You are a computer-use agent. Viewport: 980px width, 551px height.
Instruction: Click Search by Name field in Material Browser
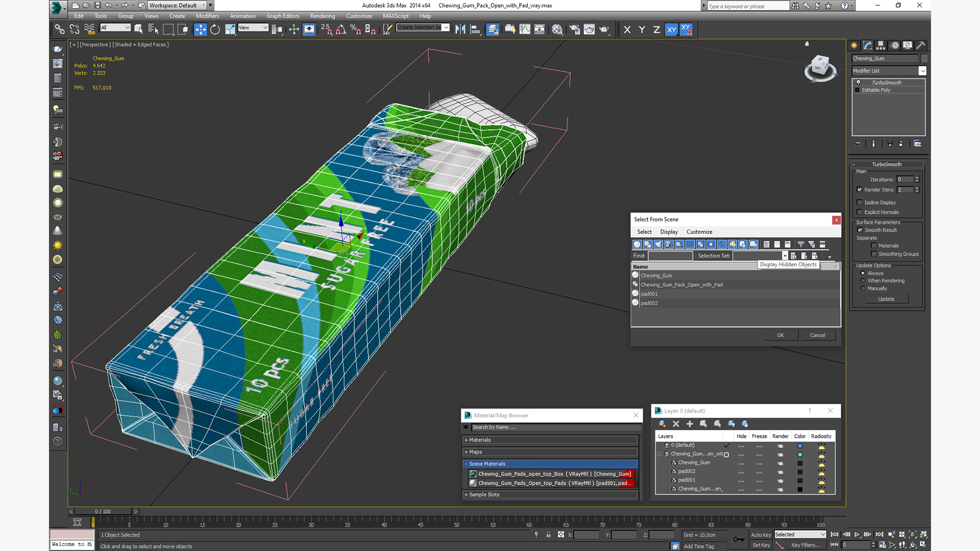point(555,428)
